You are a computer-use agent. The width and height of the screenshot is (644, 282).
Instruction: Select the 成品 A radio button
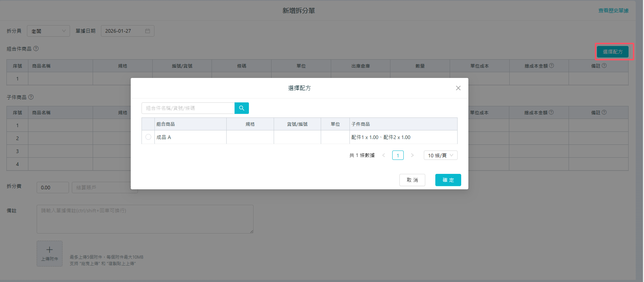[x=148, y=137]
